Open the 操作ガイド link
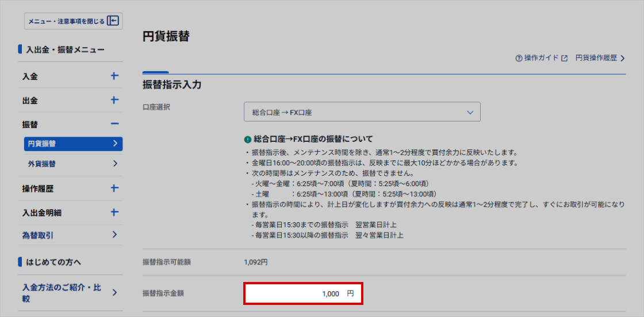The image size is (644, 317). tap(541, 59)
